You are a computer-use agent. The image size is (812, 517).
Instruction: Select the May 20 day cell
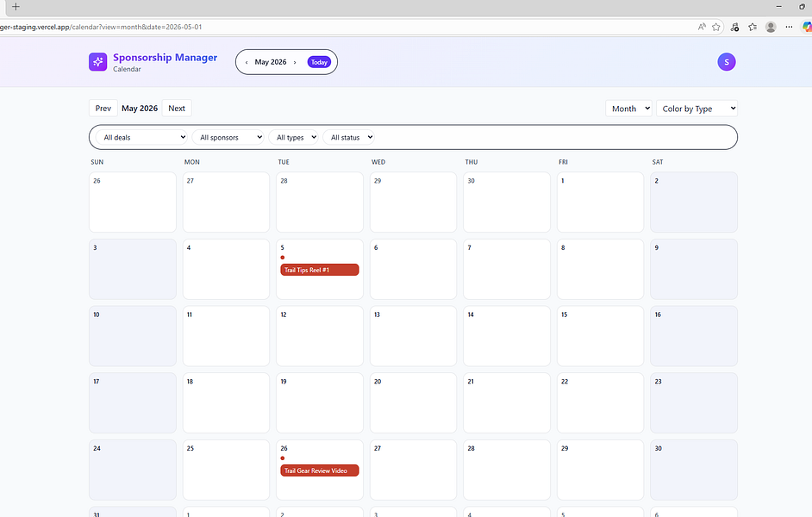tap(413, 402)
